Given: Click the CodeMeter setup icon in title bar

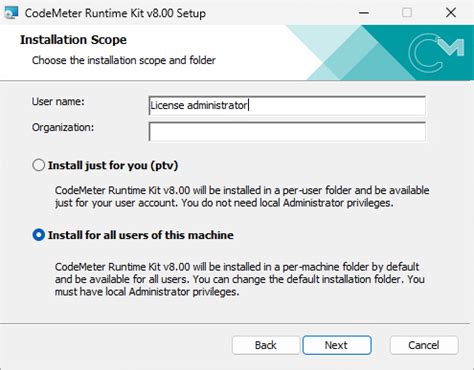Looking at the screenshot, I should (x=10, y=13).
